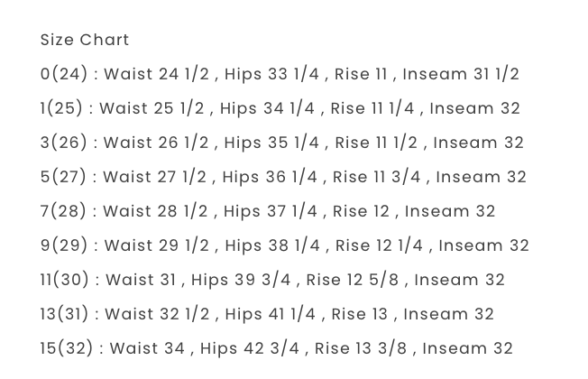Image resolution: width=588 pixels, height=379 pixels.
Task: Click the 13(31) size label
Action: tap(65, 314)
